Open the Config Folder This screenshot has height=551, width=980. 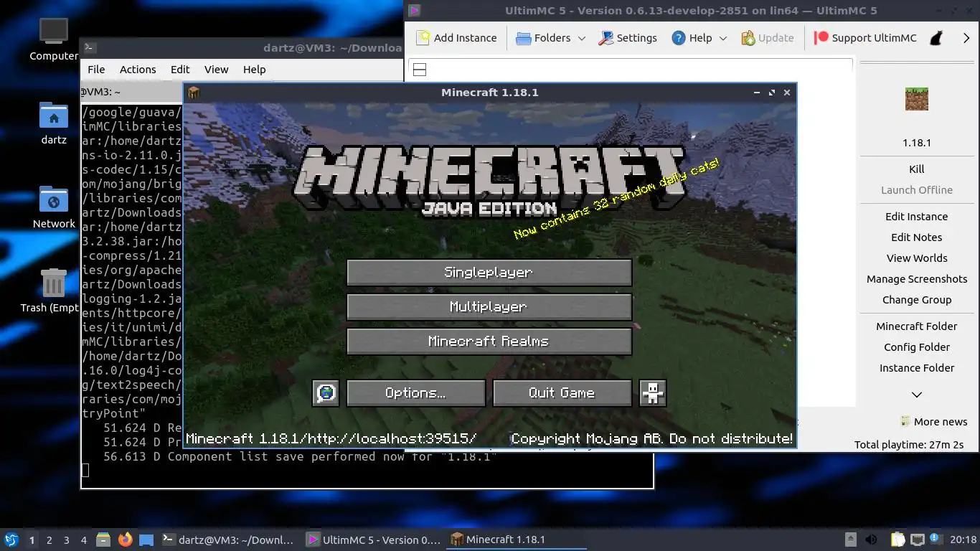point(917,347)
